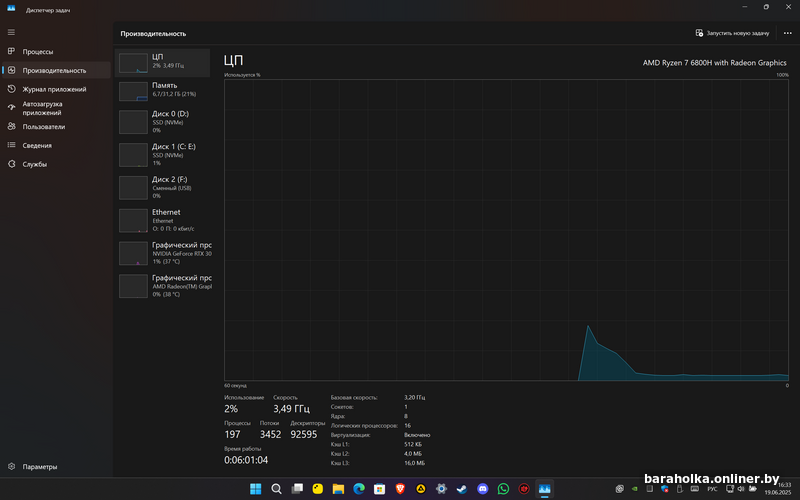Select Производительность in the sidebar
The height and width of the screenshot is (500, 800).
click(56, 70)
